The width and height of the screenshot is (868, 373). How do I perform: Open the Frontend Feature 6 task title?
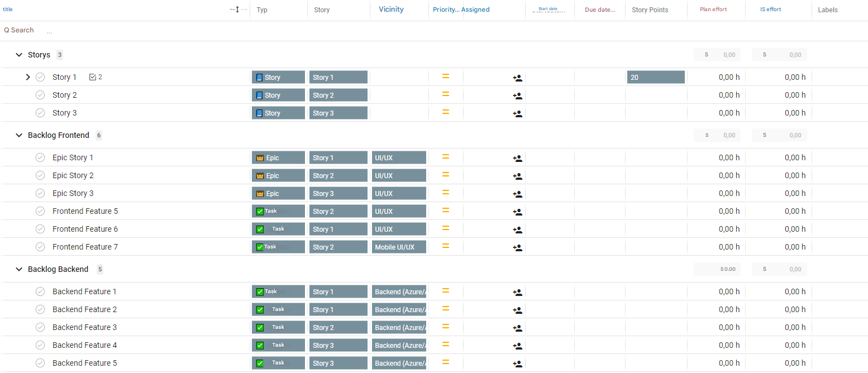click(85, 229)
